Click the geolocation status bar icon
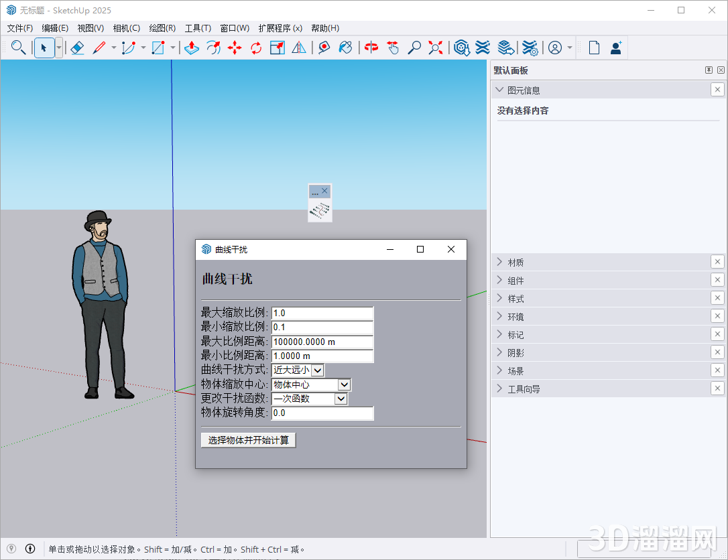728x560 pixels. tap(11, 549)
